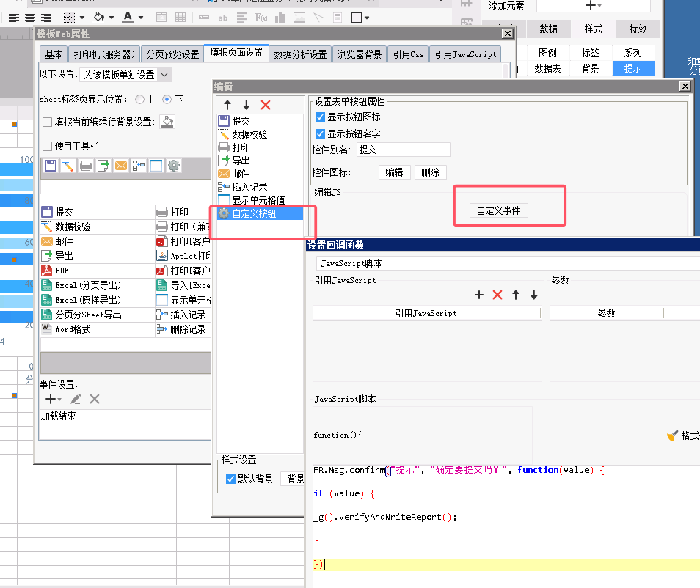Click the move-down arrow above 参数 table
The image size is (700, 588).
(534, 295)
